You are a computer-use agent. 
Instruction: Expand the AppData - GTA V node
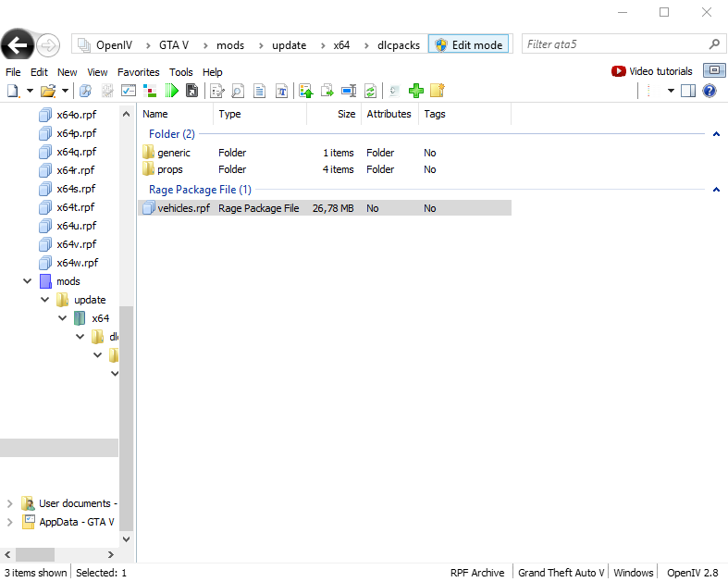point(10,522)
